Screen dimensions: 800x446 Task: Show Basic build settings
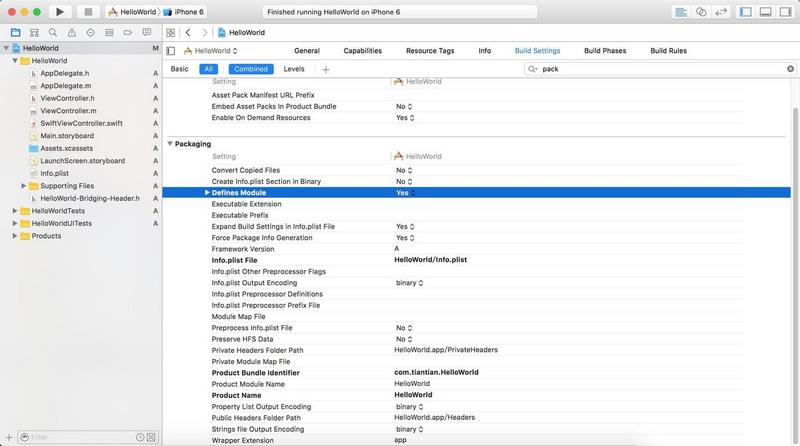coord(180,69)
